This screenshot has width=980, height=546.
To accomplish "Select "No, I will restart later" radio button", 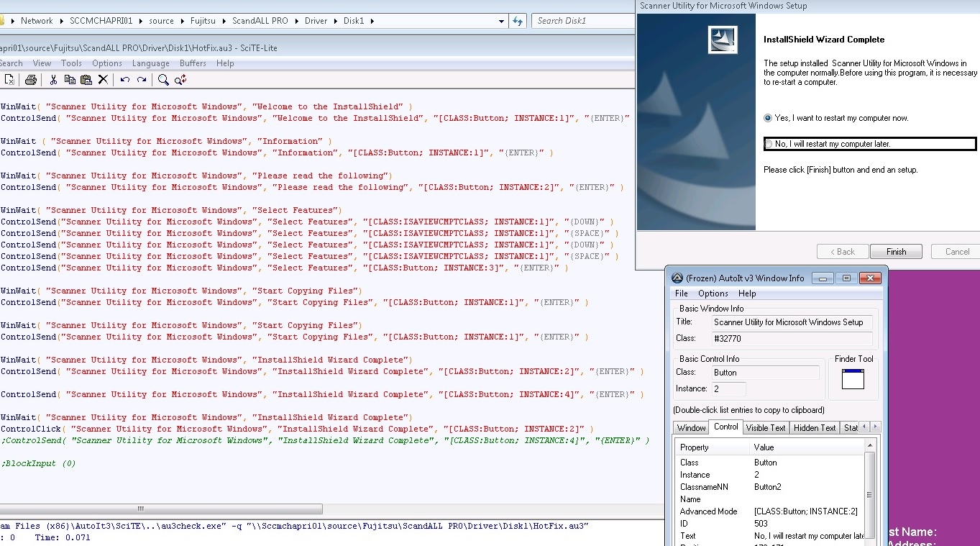I will pos(769,144).
